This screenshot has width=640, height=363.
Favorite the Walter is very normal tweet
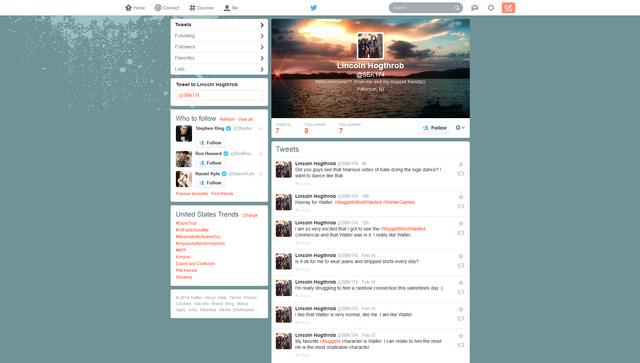(x=461, y=310)
